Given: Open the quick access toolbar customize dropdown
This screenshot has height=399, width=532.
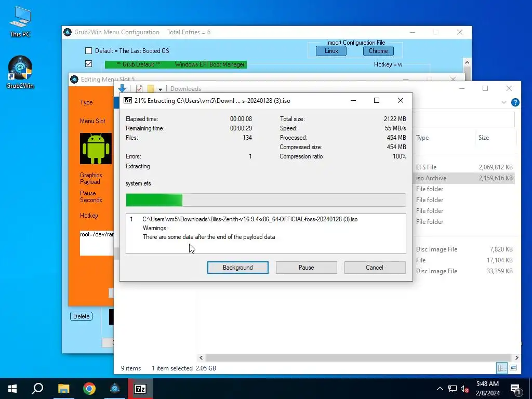Looking at the screenshot, I should click(x=160, y=89).
